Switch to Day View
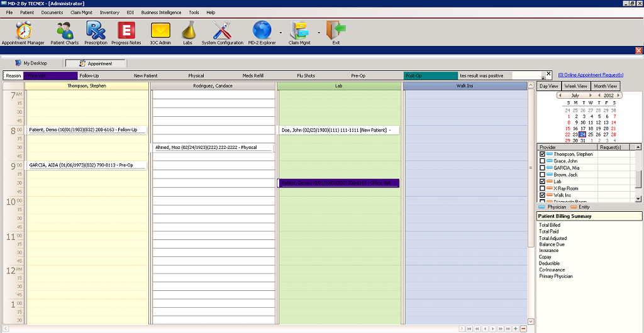The width and height of the screenshot is (644, 333). [x=548, y=86]
